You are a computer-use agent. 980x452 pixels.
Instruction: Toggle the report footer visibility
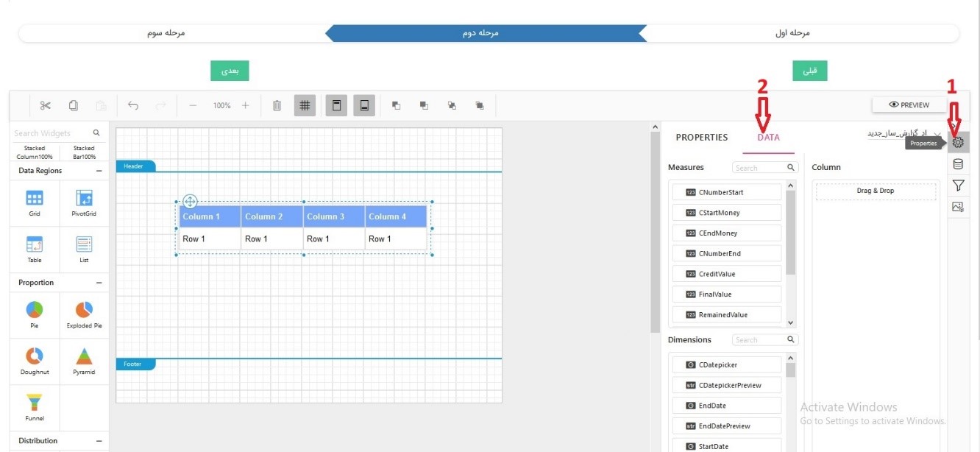363,105
